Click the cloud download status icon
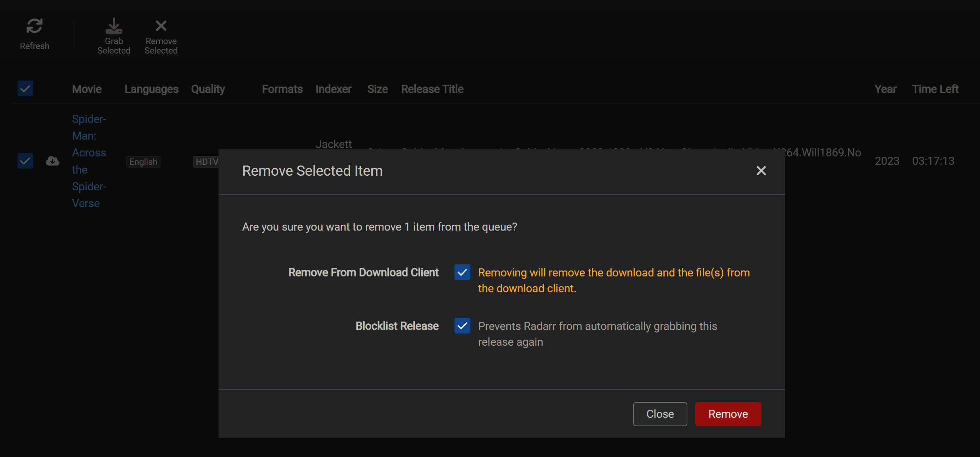 point(52,161)
